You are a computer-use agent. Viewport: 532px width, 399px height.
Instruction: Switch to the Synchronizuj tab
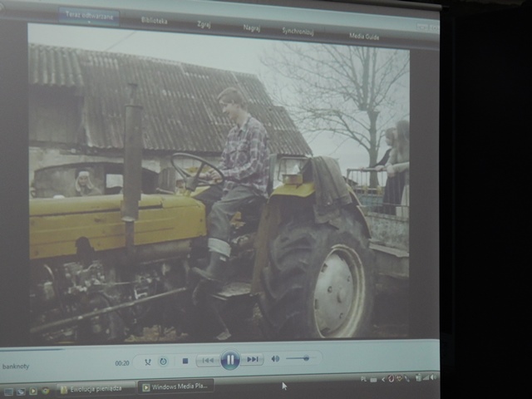pos(298,32)
